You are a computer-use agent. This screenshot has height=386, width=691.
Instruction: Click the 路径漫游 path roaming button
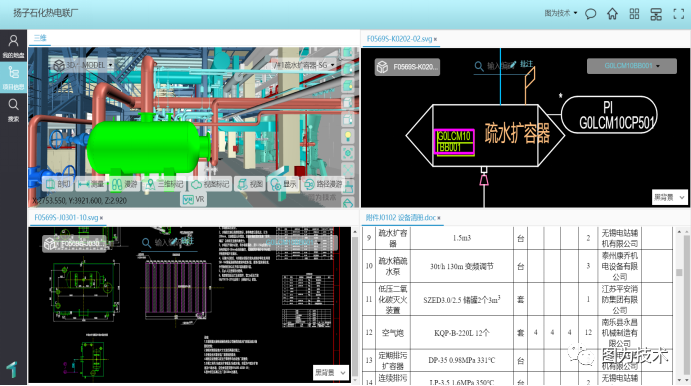[323, 184]
